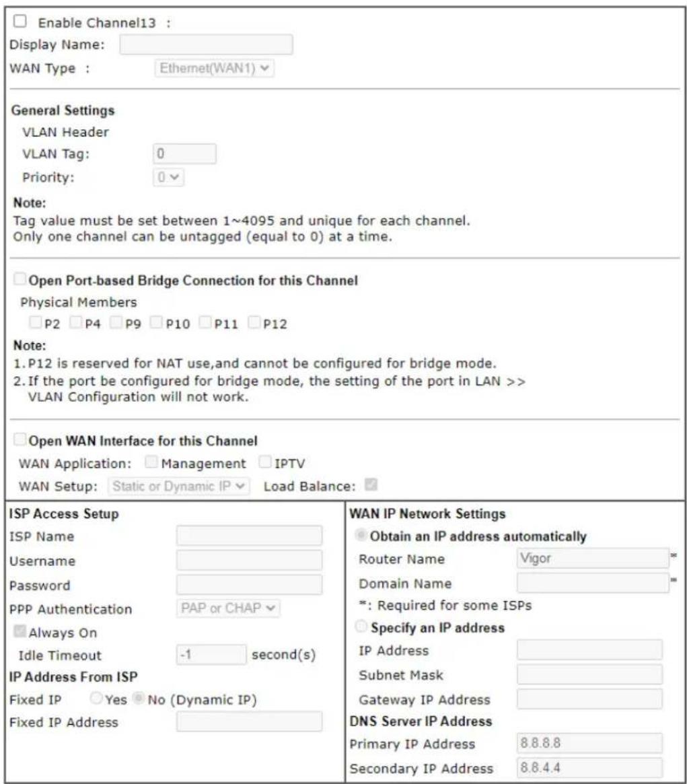Click the DNS Server IP Address heading
This screenshot has width=687, height=784.
(421, 721)
